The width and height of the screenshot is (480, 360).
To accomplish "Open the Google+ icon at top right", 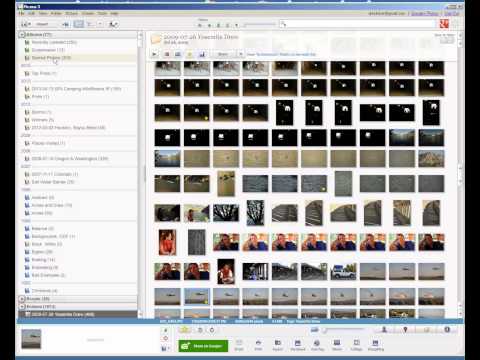I will 444,24.
